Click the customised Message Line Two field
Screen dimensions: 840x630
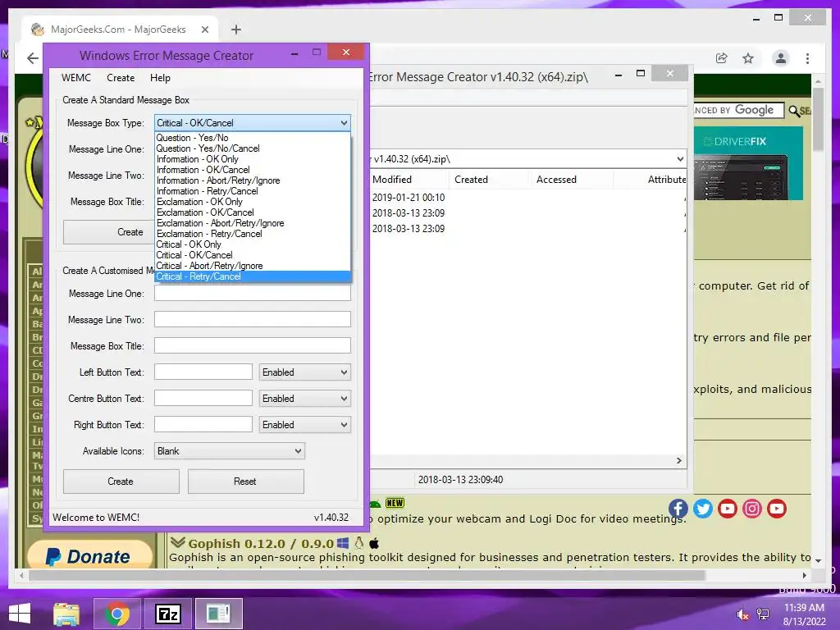[x=253, y=319]
